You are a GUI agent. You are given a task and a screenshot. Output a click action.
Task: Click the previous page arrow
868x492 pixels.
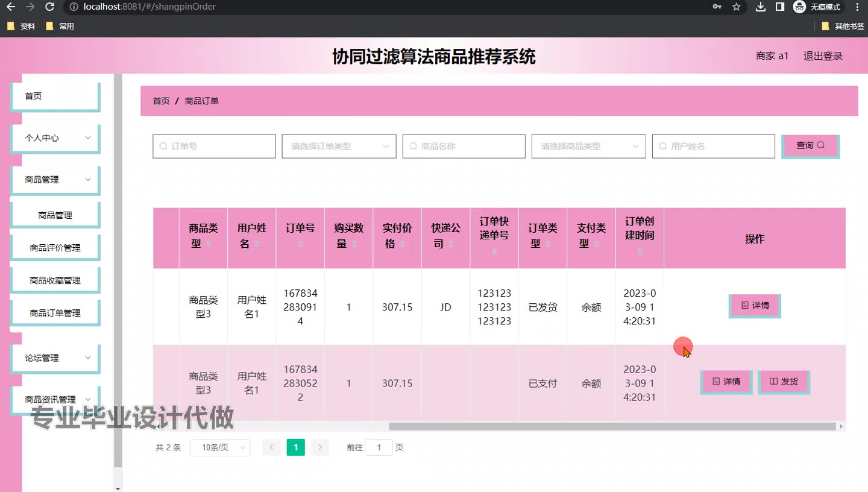[x=271, y=447]
